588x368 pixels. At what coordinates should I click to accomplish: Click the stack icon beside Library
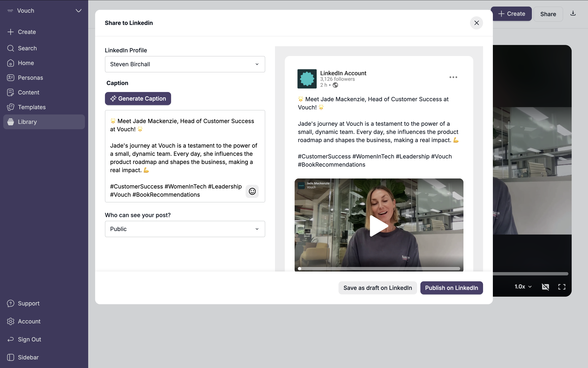tap(10, 122)
